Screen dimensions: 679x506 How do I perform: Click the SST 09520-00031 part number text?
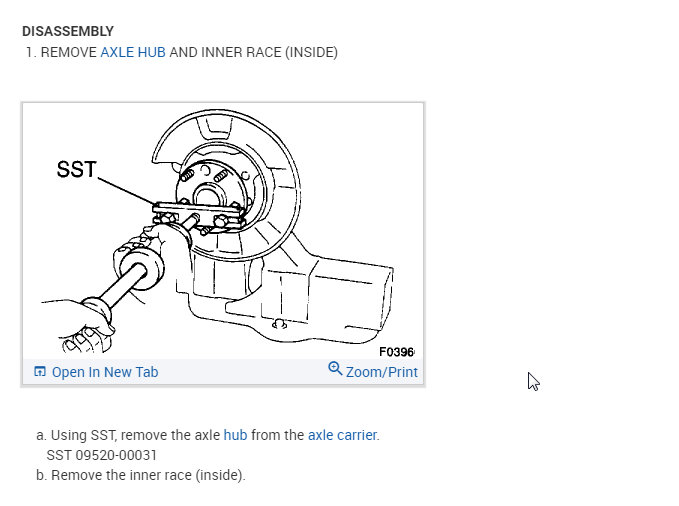(x=101, y=455)
